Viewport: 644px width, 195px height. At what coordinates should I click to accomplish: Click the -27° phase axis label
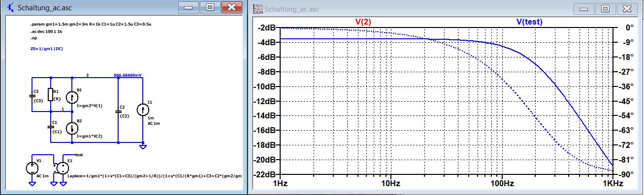point(625,72)
